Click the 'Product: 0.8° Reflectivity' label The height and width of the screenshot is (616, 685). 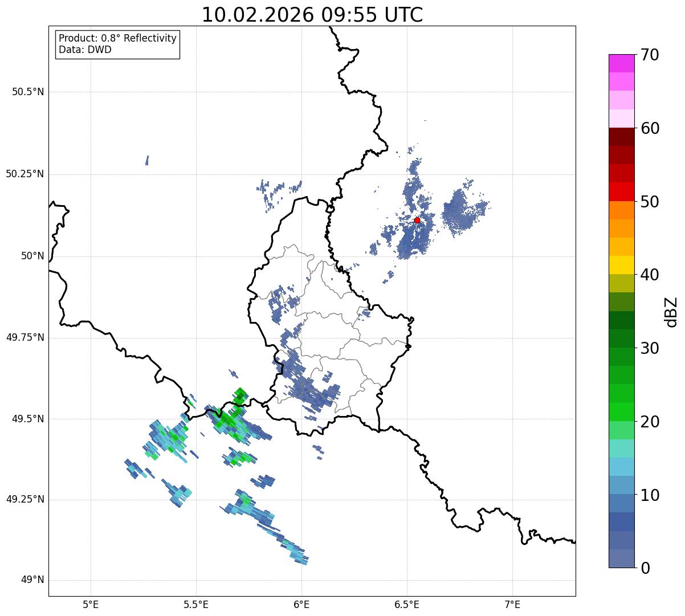coord(118,38)
